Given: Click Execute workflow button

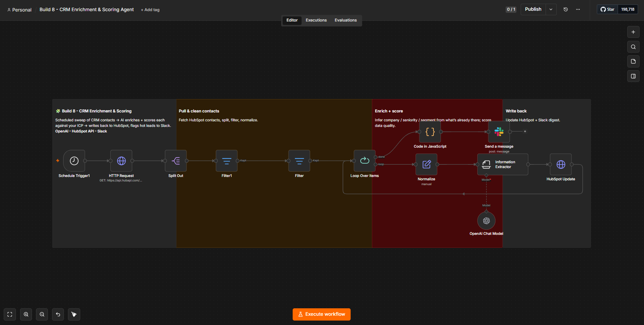Looking at the screenshot, I should point(322,314).
